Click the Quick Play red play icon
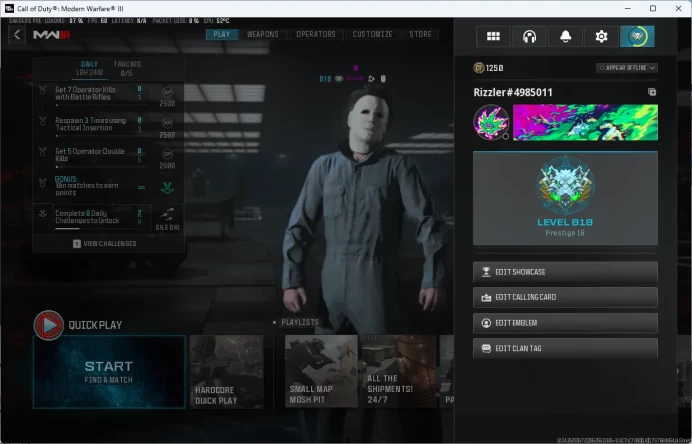Screen dimensions: 692x444 pos(49,325)
